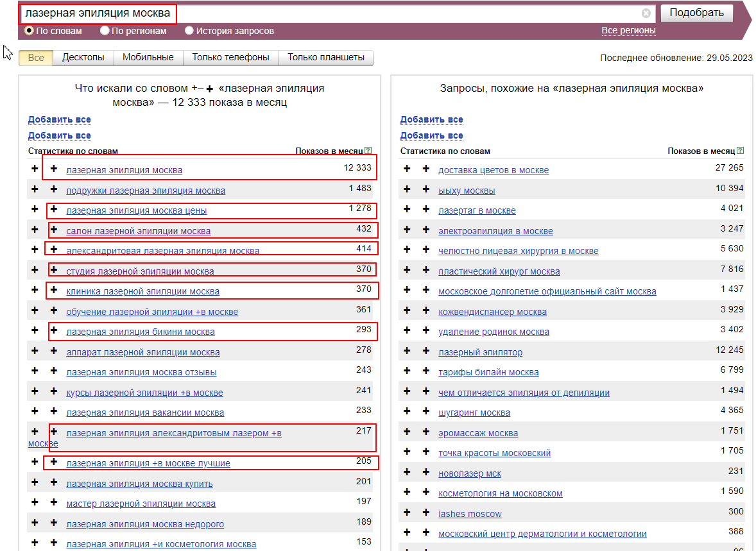
Task: Click lower 'Добавить все' link in right column
Action: [x=431, y=135]
